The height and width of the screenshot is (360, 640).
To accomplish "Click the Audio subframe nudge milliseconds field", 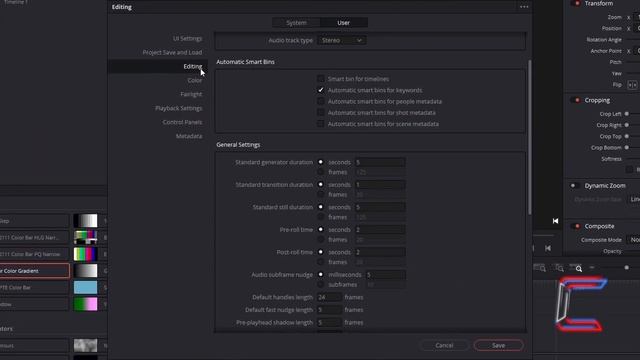I will point(385,274).
